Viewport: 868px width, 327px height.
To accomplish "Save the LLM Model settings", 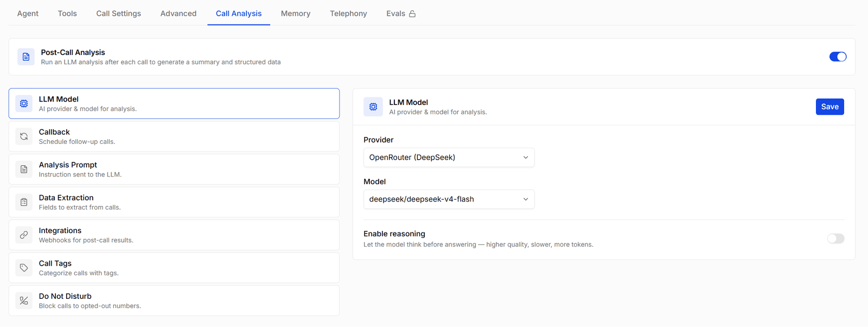I will tap(829, 106).
